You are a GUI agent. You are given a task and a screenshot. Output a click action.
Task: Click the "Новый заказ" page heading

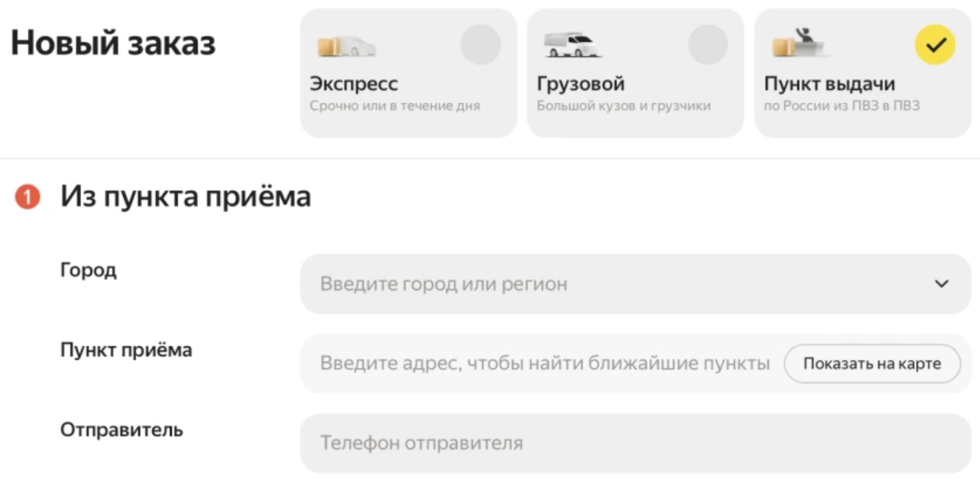point(112,44)
